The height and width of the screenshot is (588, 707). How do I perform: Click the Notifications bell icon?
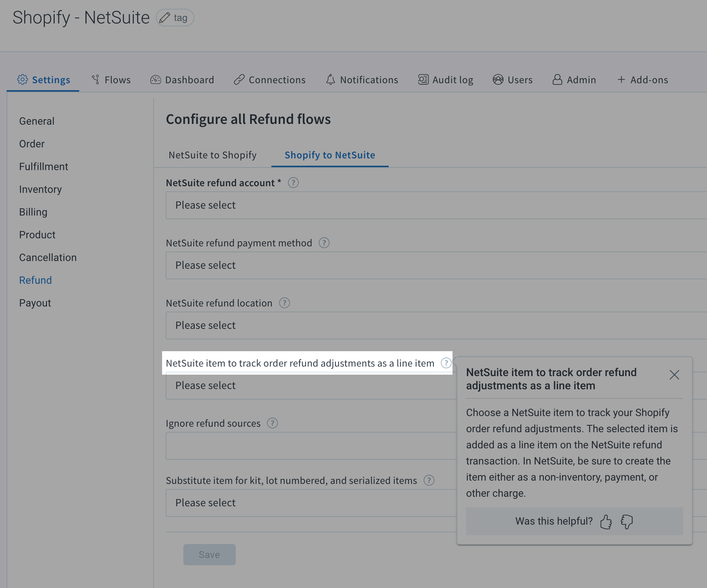coord(330,80)
